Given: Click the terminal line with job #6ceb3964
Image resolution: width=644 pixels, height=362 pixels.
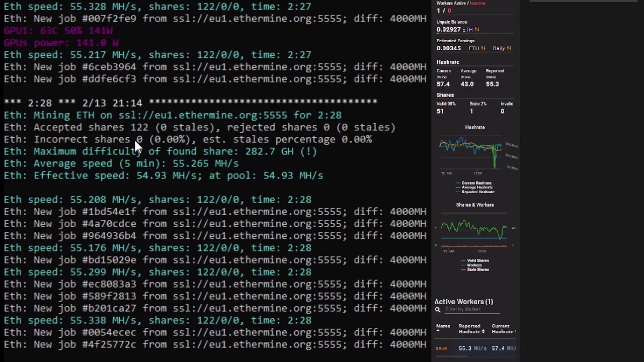Looking at the screenshot, I should click(215, 67).
